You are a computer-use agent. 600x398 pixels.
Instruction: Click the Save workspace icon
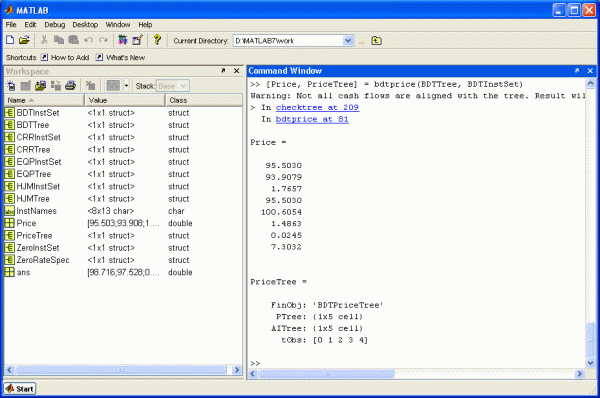(56, 86)
